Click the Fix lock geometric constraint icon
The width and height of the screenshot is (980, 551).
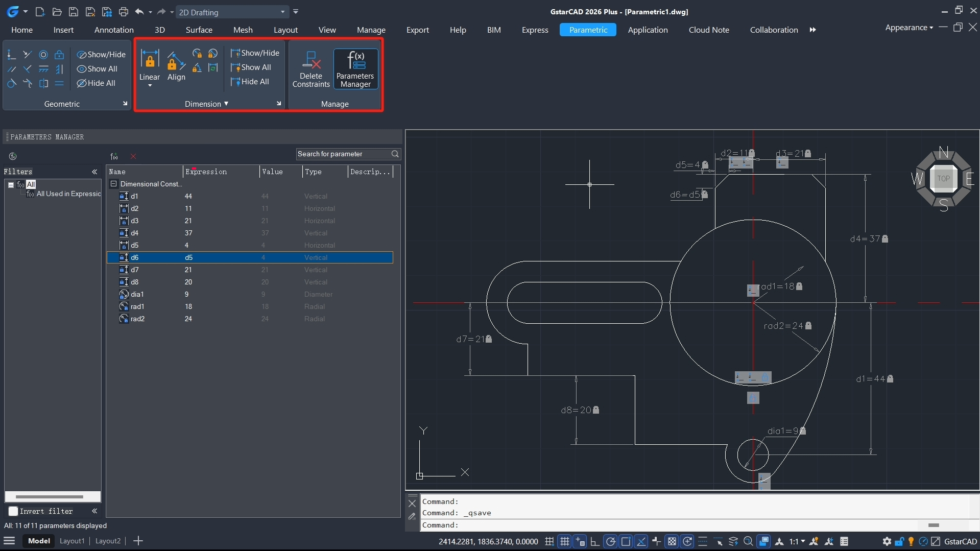[59, 55]
